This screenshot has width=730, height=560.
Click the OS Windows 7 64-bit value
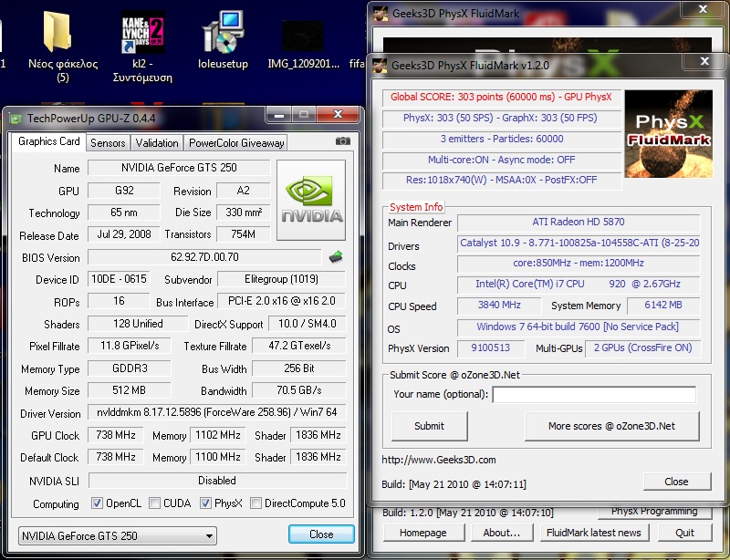[579, 327]
